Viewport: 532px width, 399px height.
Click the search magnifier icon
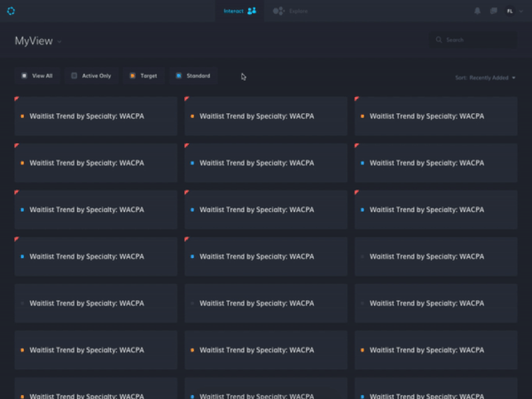439,39
